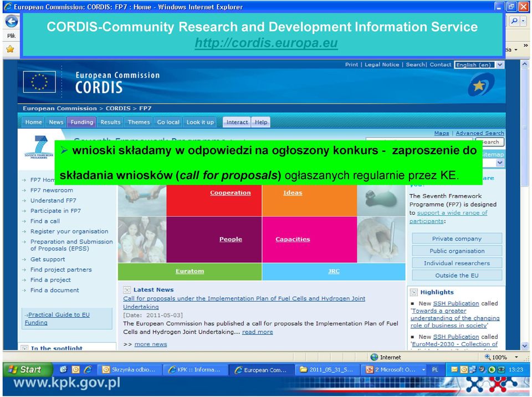Open the zoom level dropdown arrow in status bar
532x397 pixels.
tap(516, 357)
